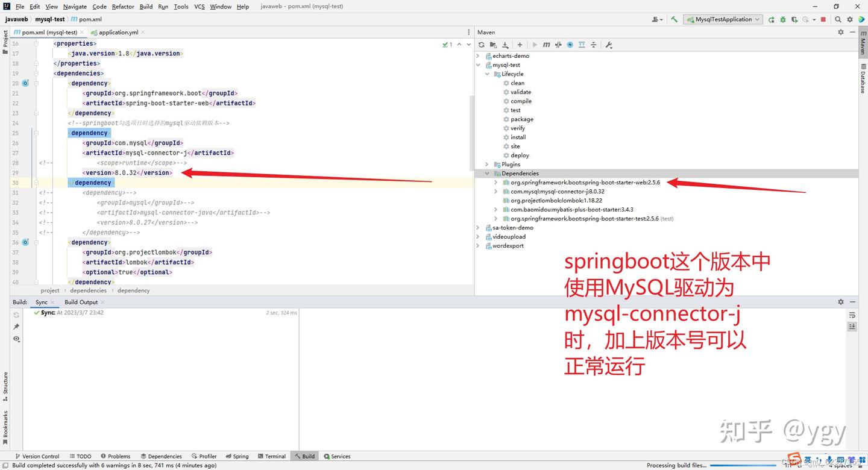
Task: Execute a Maven goal with the m icon
Action: click(x=546, y=44)
